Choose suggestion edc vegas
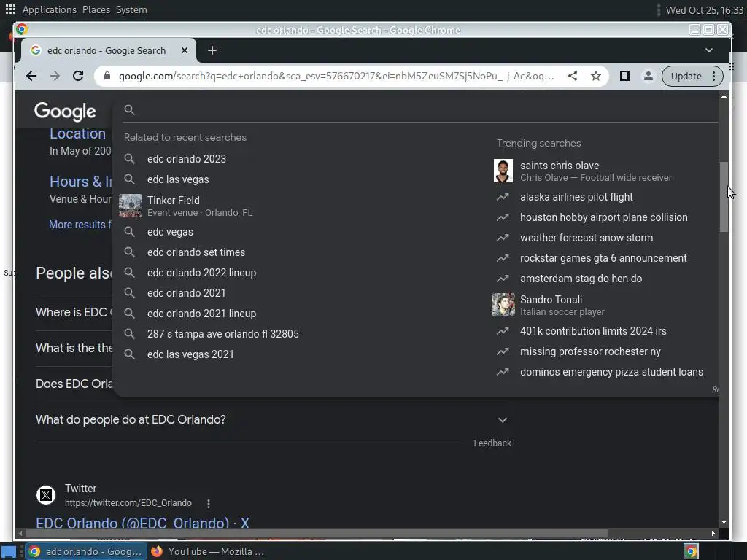Screen dimensions: 747x560 pos(170,232)
